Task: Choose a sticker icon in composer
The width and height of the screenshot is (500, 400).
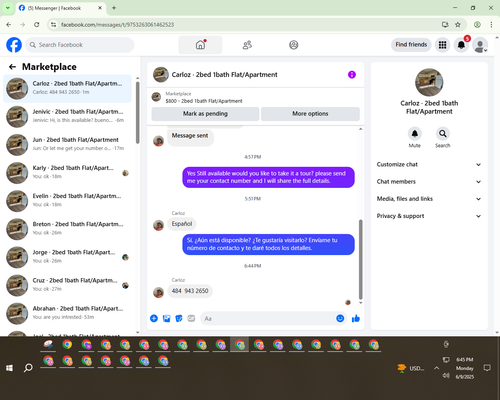Action: coord(179,318)
